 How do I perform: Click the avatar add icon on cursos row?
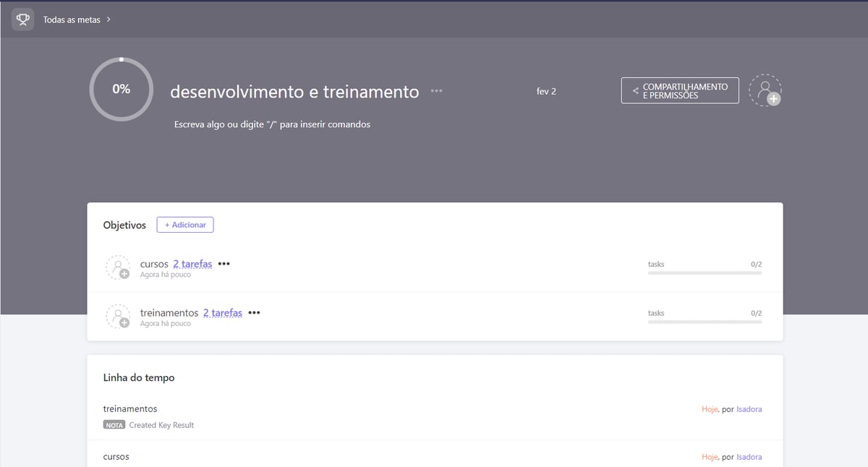118,267
